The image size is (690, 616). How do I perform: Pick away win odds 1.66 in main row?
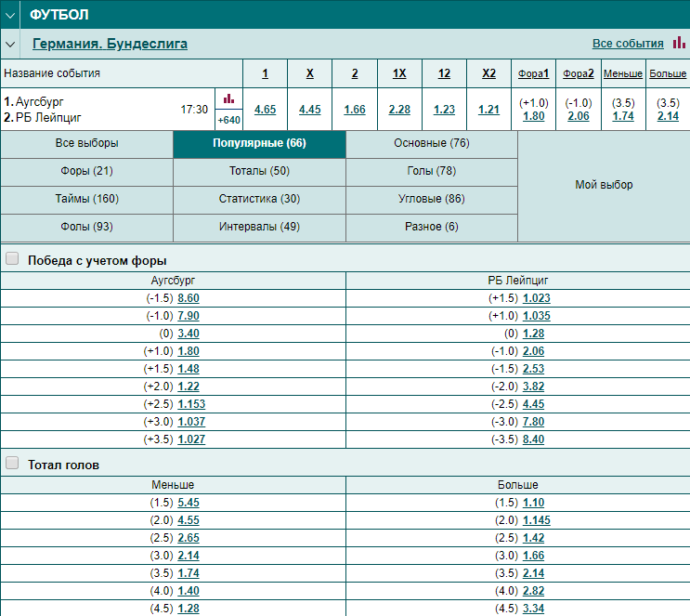pos(355,110)
